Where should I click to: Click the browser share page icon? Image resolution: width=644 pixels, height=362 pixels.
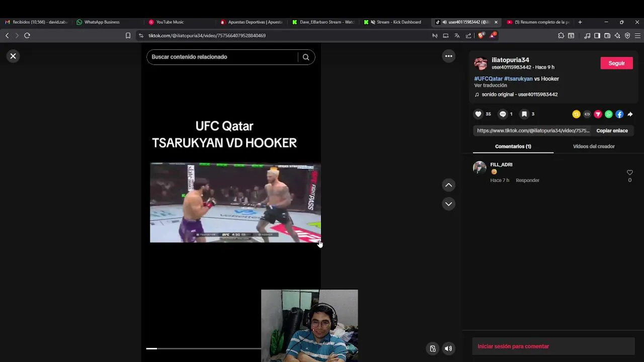coord(468,36)
